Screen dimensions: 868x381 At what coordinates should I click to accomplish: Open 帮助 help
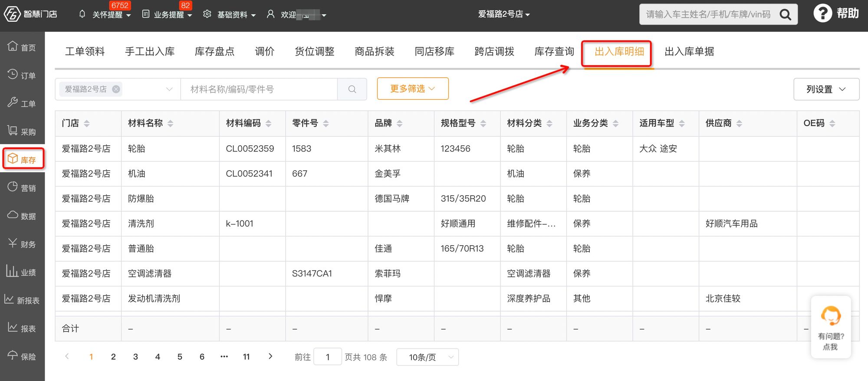836,13
